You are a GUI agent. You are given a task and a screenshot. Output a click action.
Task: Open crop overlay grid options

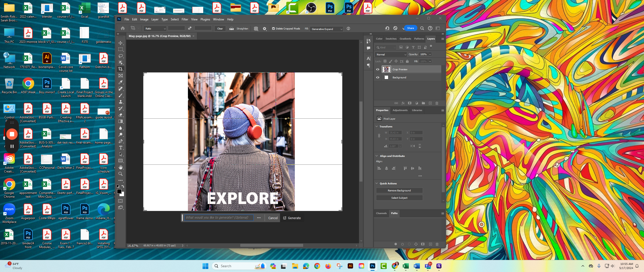[x=256, y=29]
